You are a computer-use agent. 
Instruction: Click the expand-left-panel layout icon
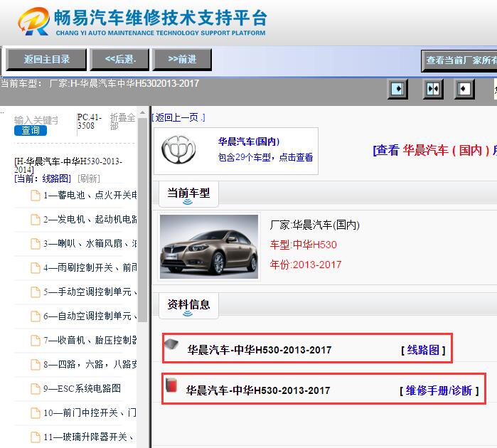point(397,89)
